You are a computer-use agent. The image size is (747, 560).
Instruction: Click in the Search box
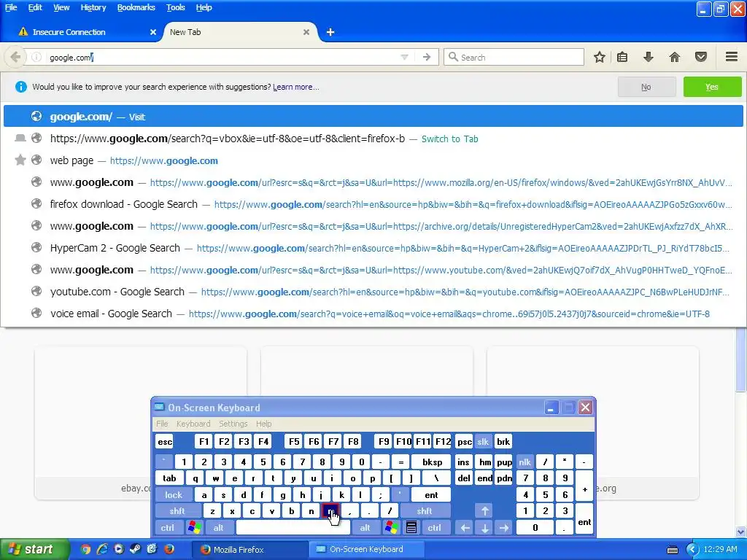[514, 57]
